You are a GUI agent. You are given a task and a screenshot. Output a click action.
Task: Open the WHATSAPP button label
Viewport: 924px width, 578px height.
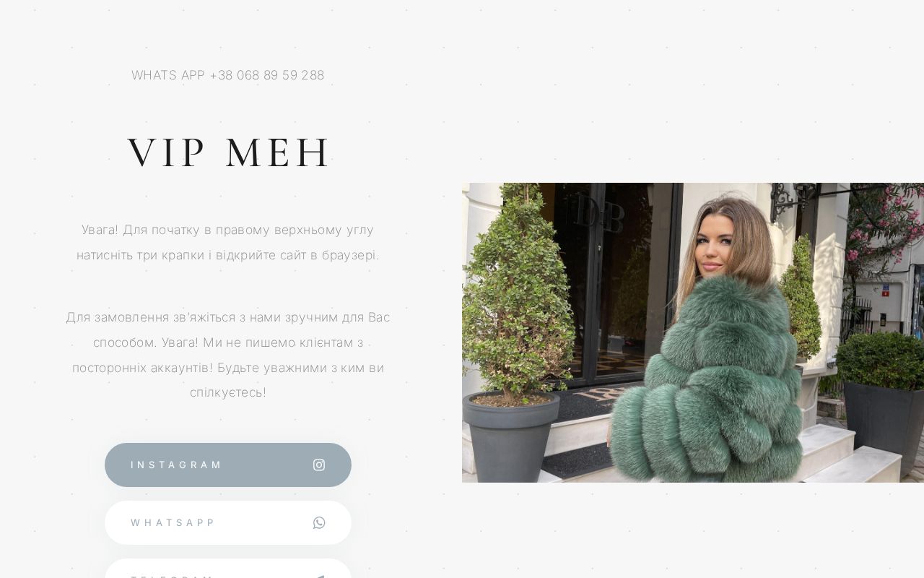173,522
